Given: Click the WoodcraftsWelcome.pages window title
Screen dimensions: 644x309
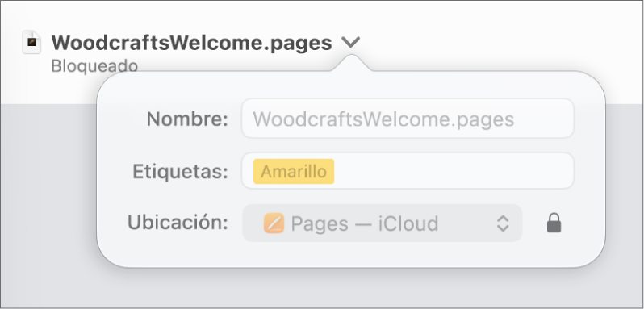Looking at the screenshot, I should pos(191,43).
